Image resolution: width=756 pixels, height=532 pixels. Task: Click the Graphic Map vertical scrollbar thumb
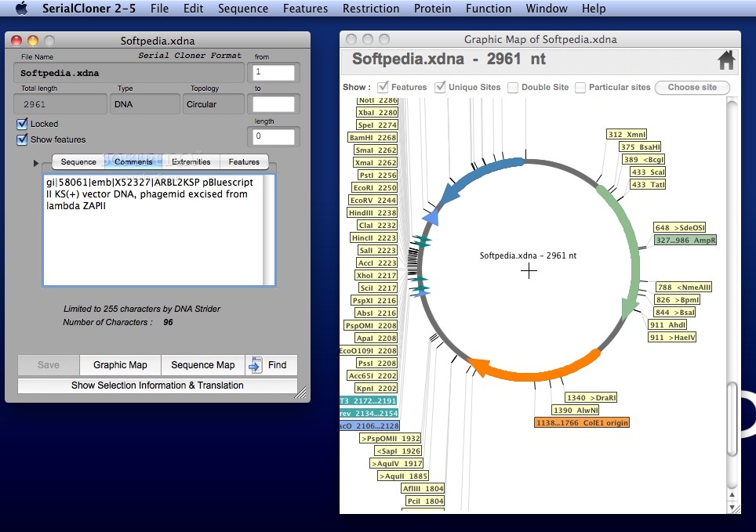click(732, 419)
